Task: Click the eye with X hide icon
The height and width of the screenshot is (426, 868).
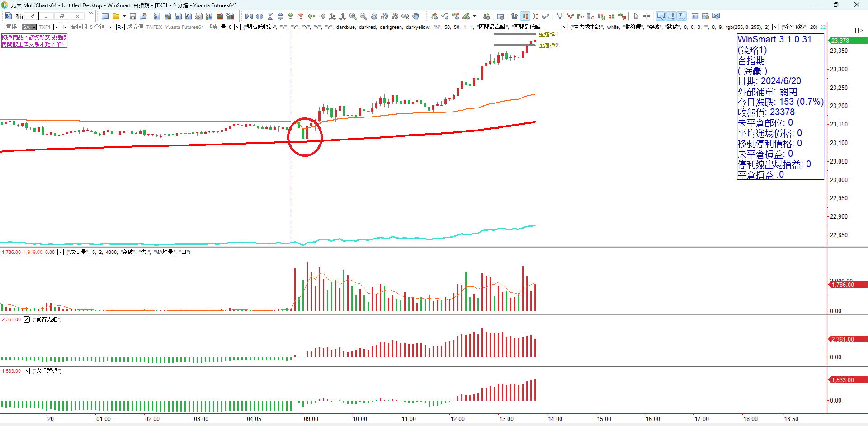Action: (x=406, y=16)
